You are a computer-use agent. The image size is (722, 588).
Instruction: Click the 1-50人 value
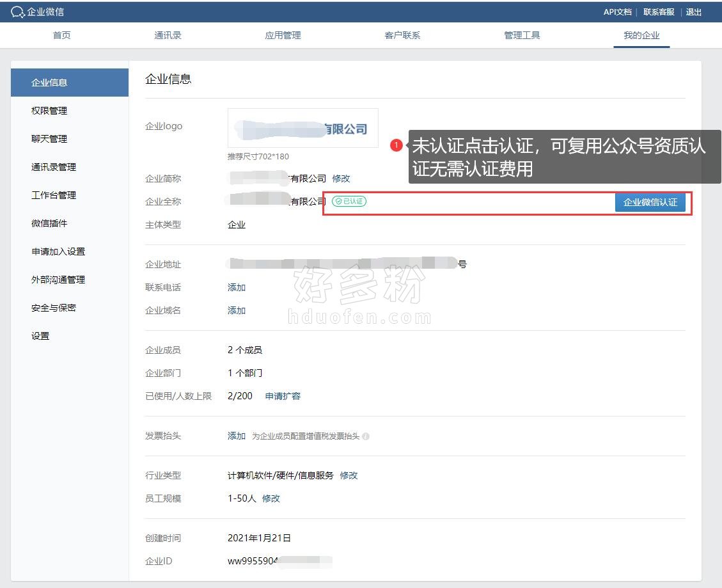(242, 498)
